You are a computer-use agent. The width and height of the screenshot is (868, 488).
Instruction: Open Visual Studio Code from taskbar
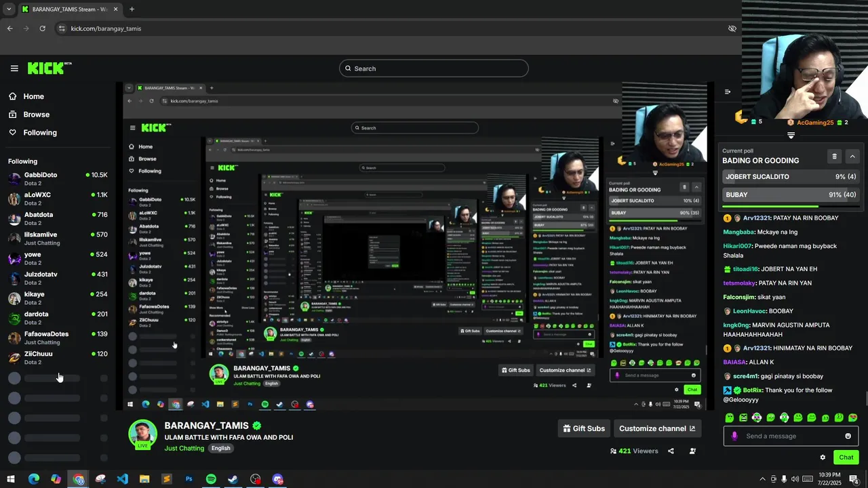point(122,479)
